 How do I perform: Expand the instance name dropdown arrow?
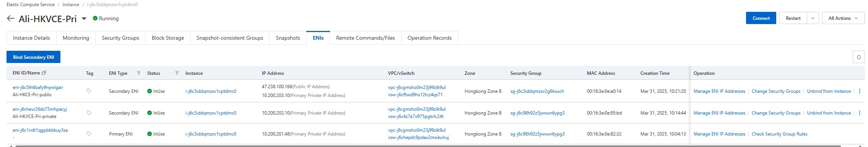coord(84,19)
